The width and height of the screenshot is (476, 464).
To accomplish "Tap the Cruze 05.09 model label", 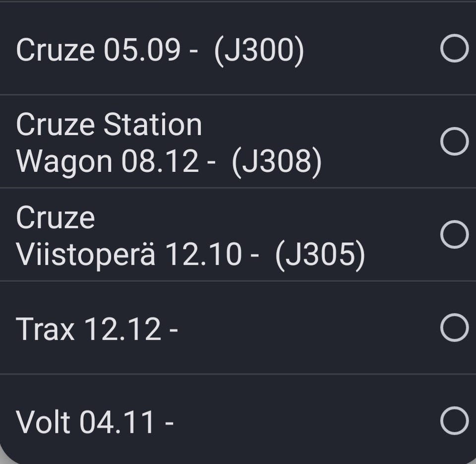I will pyautogui.click(x=160, y=50).
